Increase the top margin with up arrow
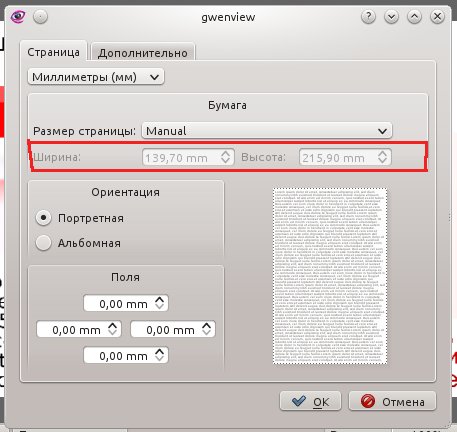This screenshot has width=457, height=432. pos(160,300)
